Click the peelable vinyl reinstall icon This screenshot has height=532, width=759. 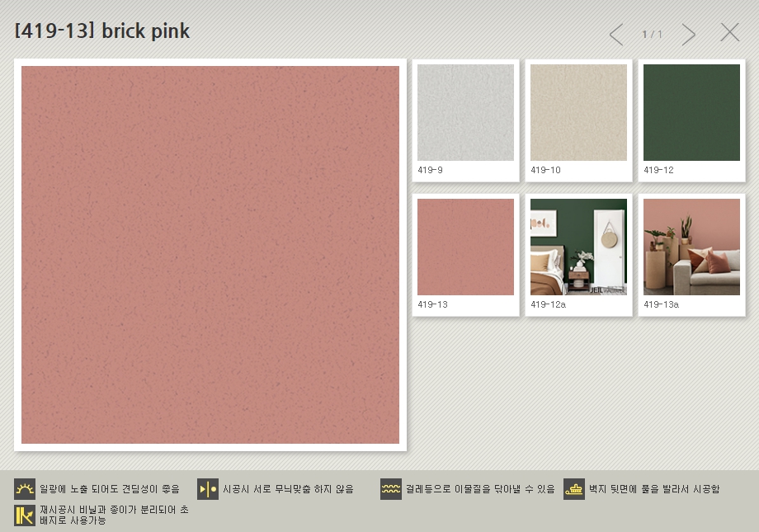[25, 516]
